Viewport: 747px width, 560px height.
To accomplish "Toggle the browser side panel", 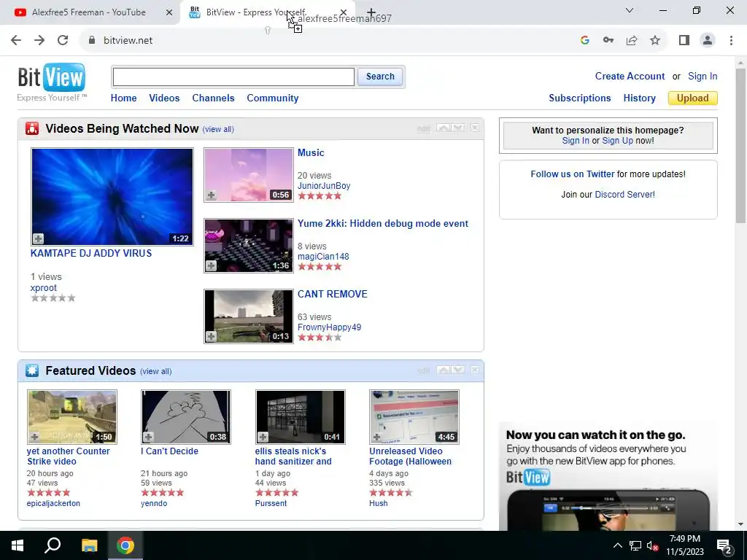I will tap(684, 41).
